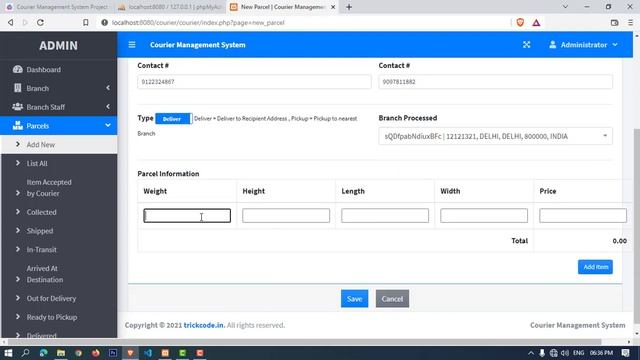Click the browser address bar URL

tap(198, 23)
